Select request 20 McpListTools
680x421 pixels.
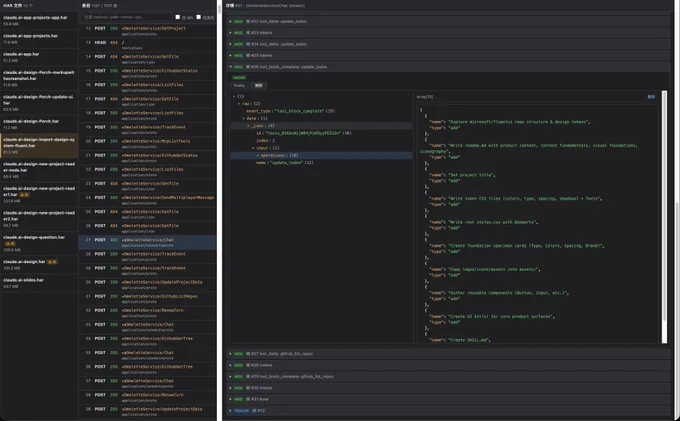pyautogui.click(x=147, y=144)
